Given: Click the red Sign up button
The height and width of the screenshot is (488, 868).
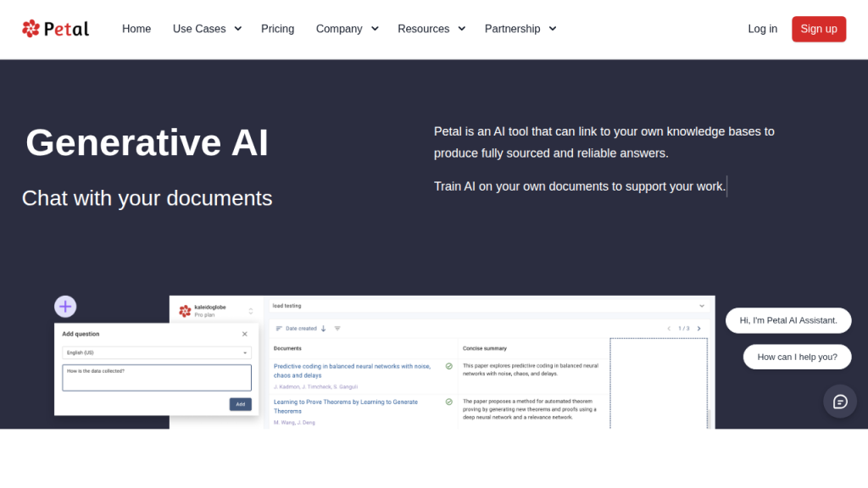Looking at the screenshot, I should (x=818, y=29).
